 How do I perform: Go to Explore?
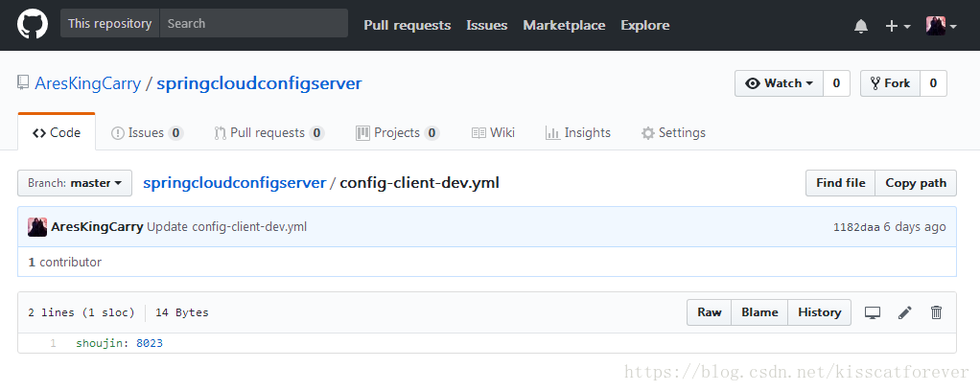pos(645,25)
